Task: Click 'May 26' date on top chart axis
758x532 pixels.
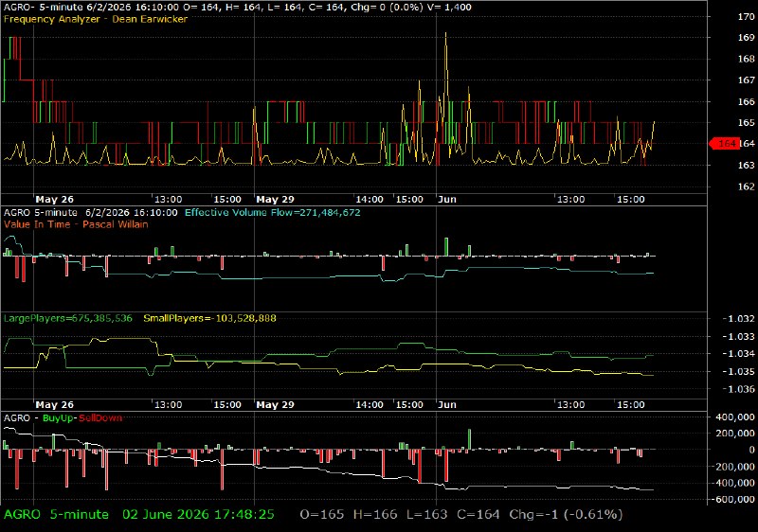Action: [x=55, y=200]
